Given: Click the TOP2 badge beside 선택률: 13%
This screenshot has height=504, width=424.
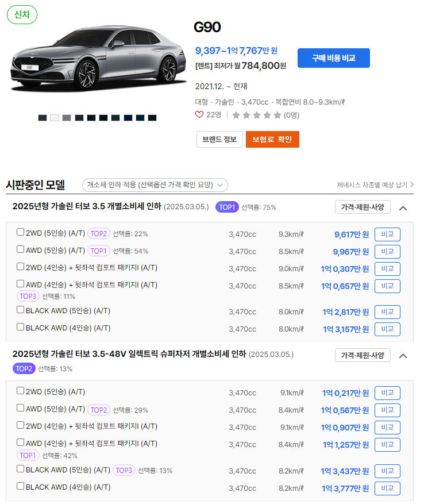Looking at the screenshot, I should pyautogui.click(x=24, y=369).
